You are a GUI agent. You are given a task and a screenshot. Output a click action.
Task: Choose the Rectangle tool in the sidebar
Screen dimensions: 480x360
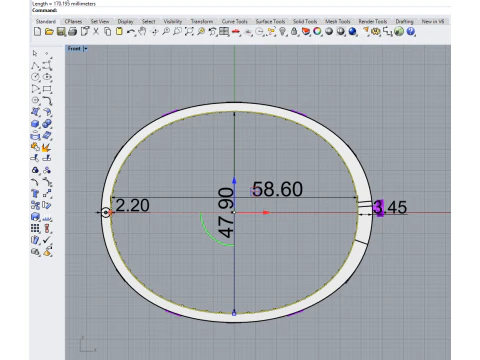pyautogui.click(x=47, y=89)
